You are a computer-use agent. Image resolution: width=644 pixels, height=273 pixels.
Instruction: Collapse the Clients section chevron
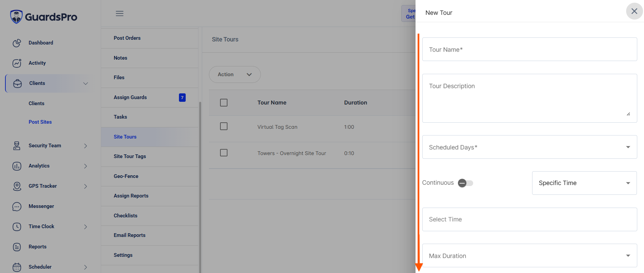86,84
